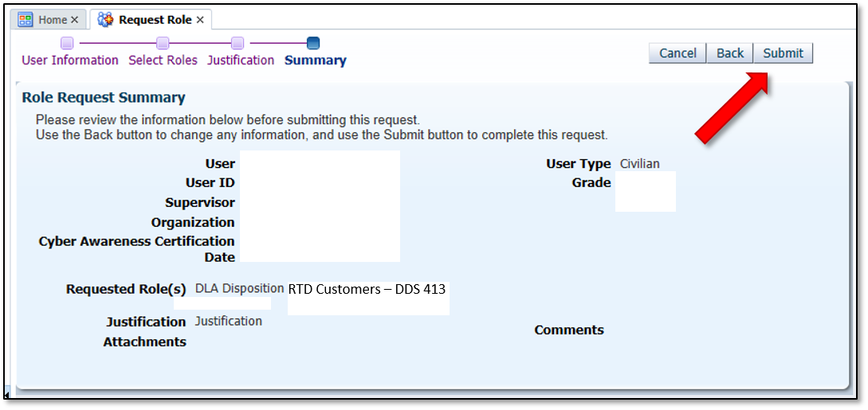Screen dimensions: 868x410
Task: Click the blank User details field
Action: 319,205
